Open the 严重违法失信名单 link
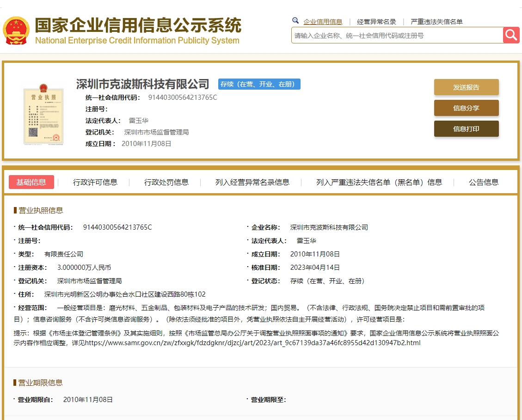522x420 pixels. (437, 21)
